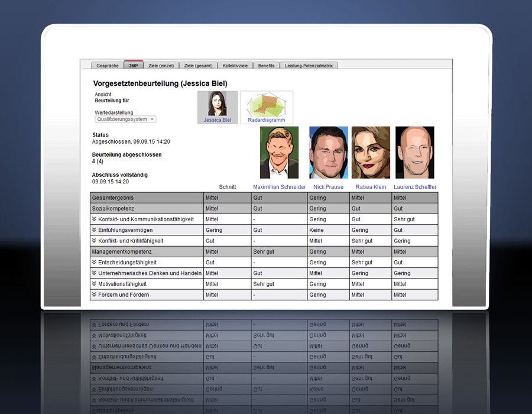Select Jessica Biel's profile picture
This screenshot has width=532, height=414.
(218, 107)
